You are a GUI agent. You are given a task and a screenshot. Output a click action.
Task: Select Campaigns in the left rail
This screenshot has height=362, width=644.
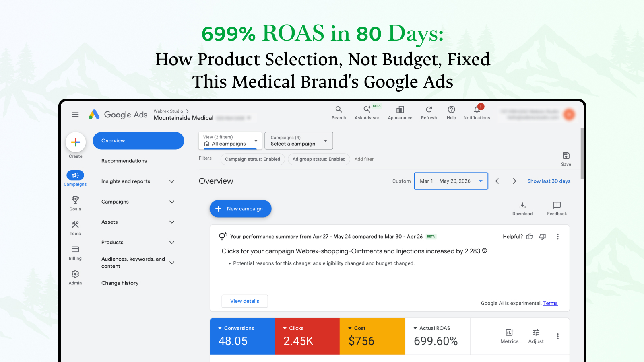click(x=75, y=178)
